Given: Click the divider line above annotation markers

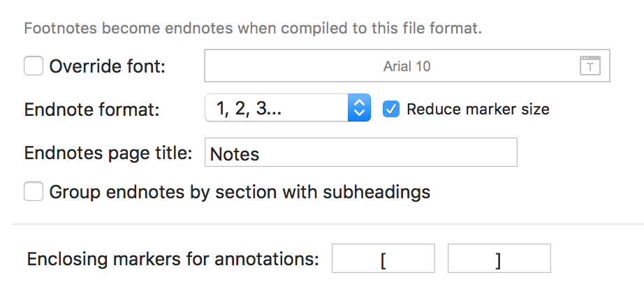Looking at the screenshot, I should click(328, 224).
